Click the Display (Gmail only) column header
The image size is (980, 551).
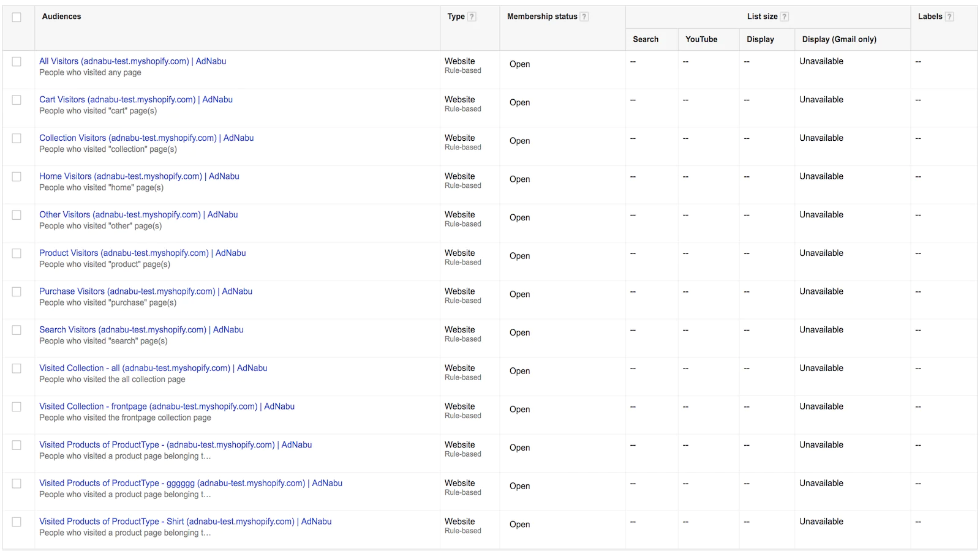(839, 39)
